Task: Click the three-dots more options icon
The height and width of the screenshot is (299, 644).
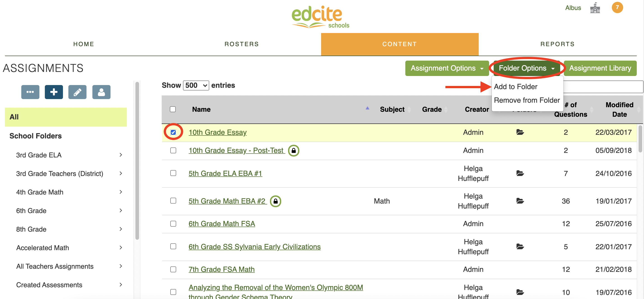Action: pyautogui.click(x=30, y=92)
